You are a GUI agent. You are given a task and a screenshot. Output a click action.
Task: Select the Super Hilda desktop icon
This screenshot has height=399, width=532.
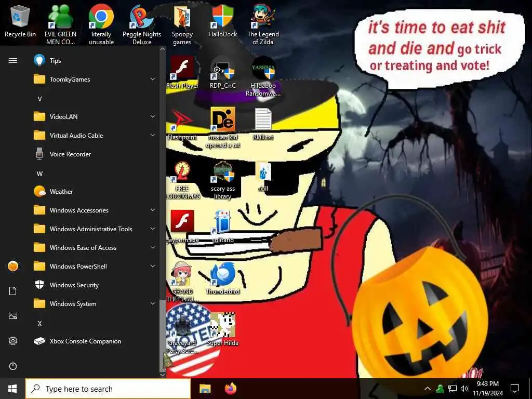[222, 329]
